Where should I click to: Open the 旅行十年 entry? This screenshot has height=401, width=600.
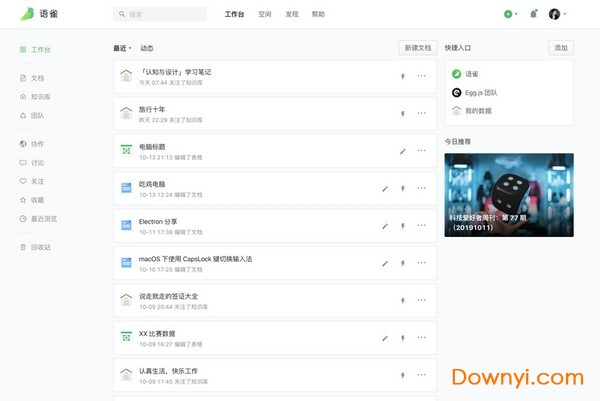tap(152, 109)
